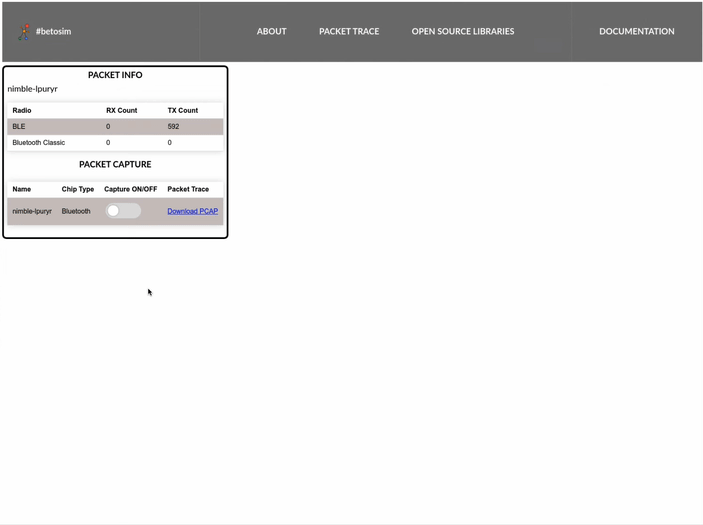703x525 pixels.
Task: Click the PACKET CAPTURE heading
Action: click(x=115, y=164)
